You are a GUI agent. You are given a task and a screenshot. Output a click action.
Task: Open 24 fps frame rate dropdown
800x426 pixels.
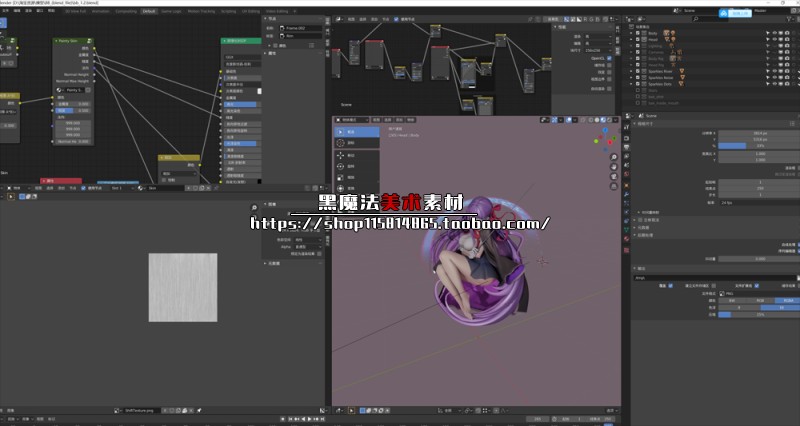[x=759, y=203]
